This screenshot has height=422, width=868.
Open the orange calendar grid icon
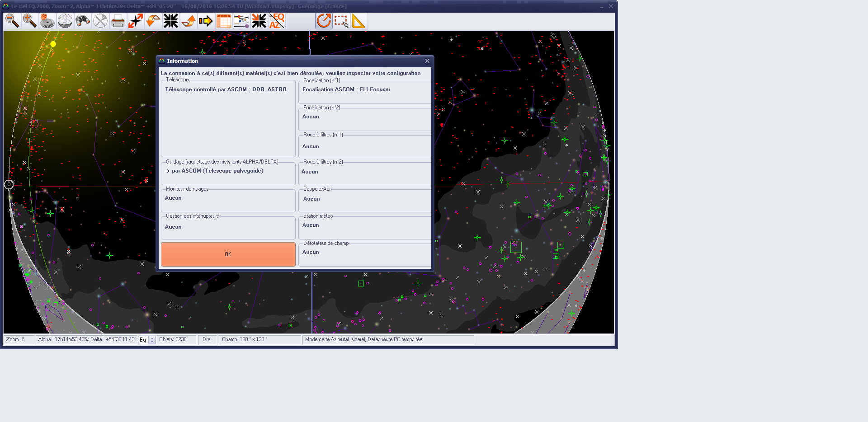tap(224, 21)
